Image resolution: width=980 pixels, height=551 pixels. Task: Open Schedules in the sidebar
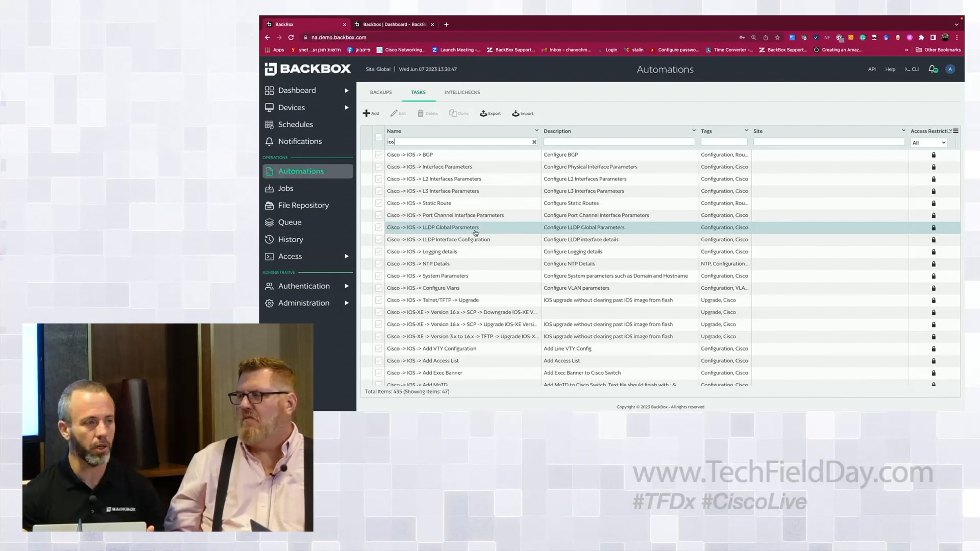click(295, 124)
